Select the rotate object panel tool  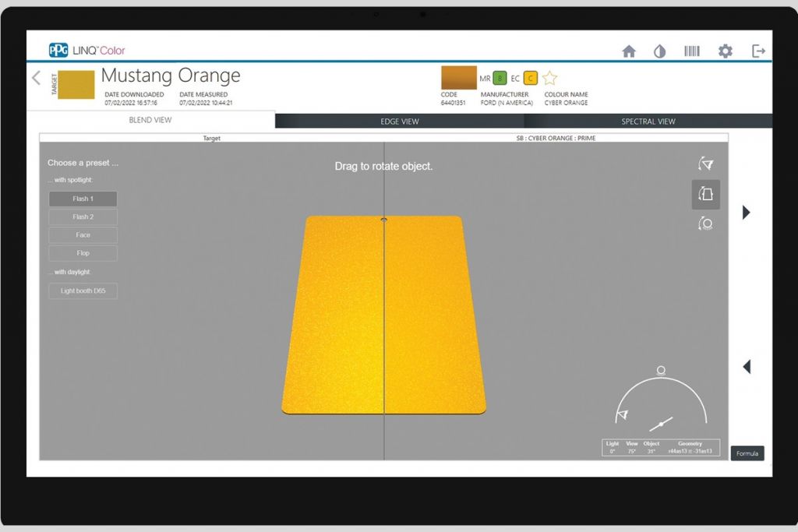(705, 194)
